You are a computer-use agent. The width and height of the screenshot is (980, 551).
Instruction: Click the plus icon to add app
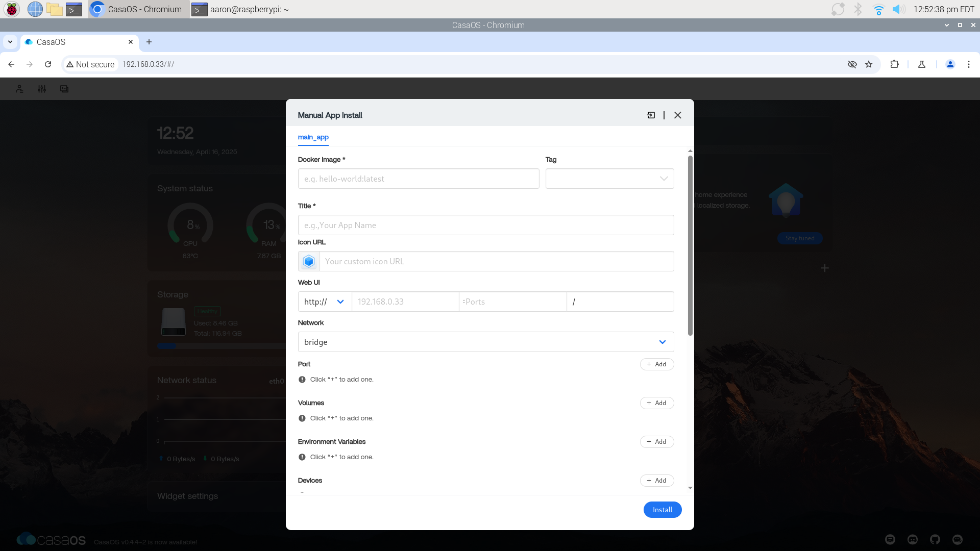tap(825, 268)
